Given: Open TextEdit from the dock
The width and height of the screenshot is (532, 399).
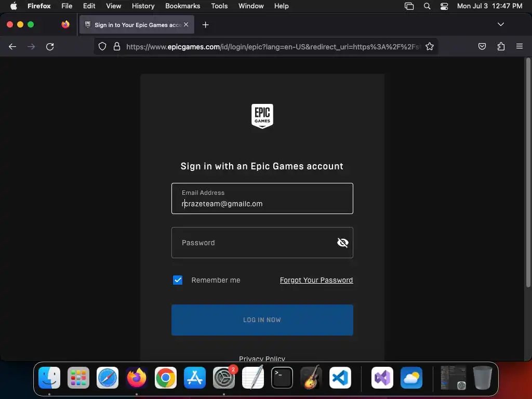Looking at the screenshot, I should tap(253, 378).
